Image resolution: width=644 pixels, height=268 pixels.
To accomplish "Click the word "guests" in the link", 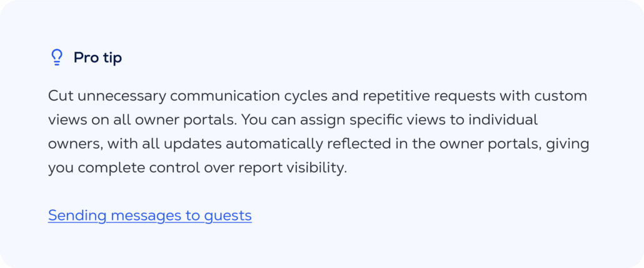I will (x=228, y=216).
